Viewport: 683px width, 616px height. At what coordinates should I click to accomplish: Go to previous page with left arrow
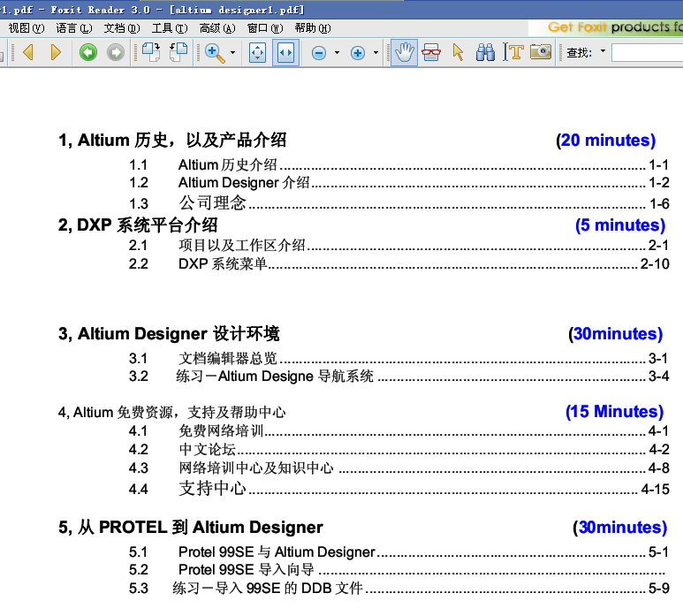click(28, 53)
